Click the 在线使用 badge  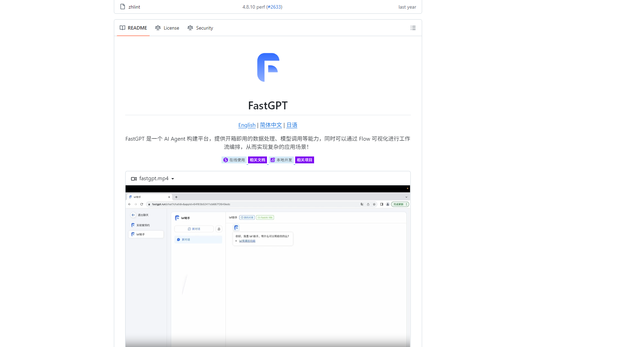tap(234, 160)
